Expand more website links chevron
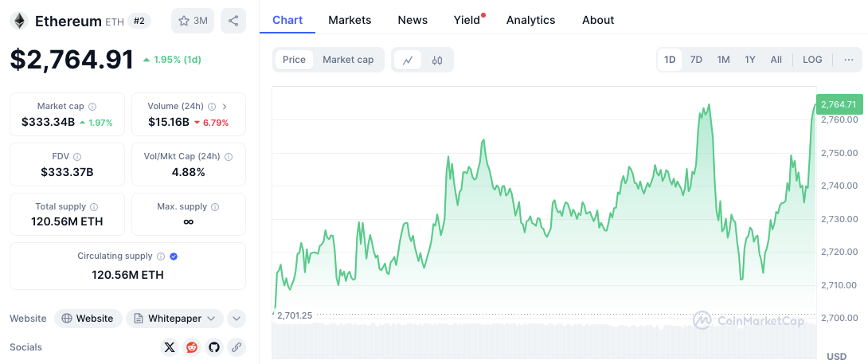The height and width of the screenshot is (364, 868). coord(237,319)
